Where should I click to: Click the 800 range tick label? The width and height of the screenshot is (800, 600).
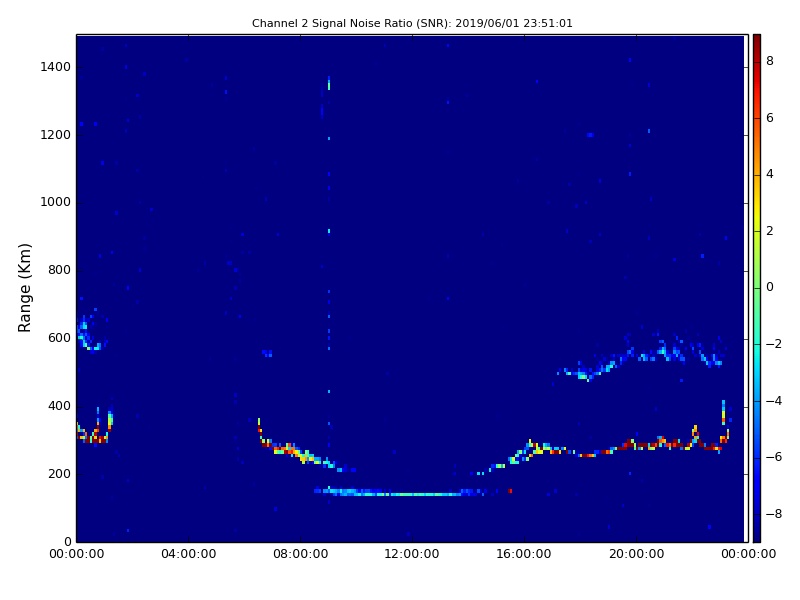pyautogui.click(x=59, y=270)
